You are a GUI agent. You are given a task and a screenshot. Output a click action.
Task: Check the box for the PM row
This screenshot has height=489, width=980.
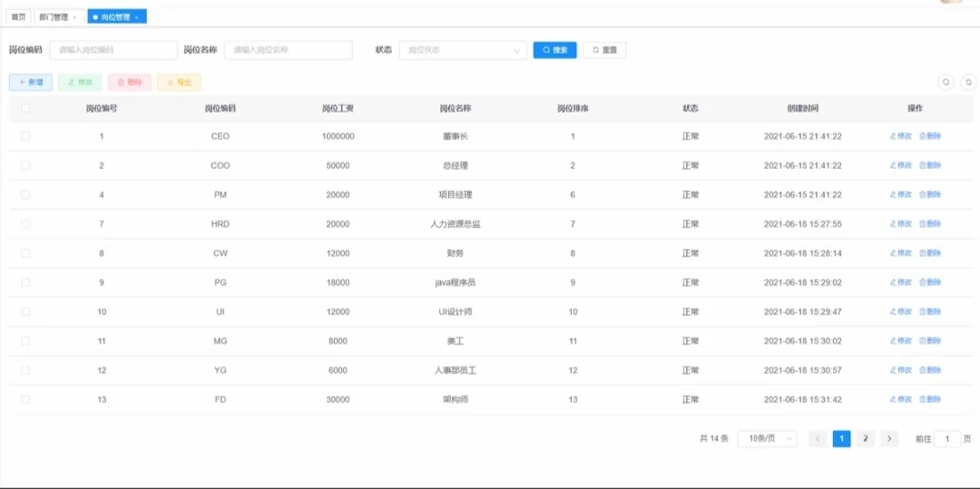tap(25, 195)
